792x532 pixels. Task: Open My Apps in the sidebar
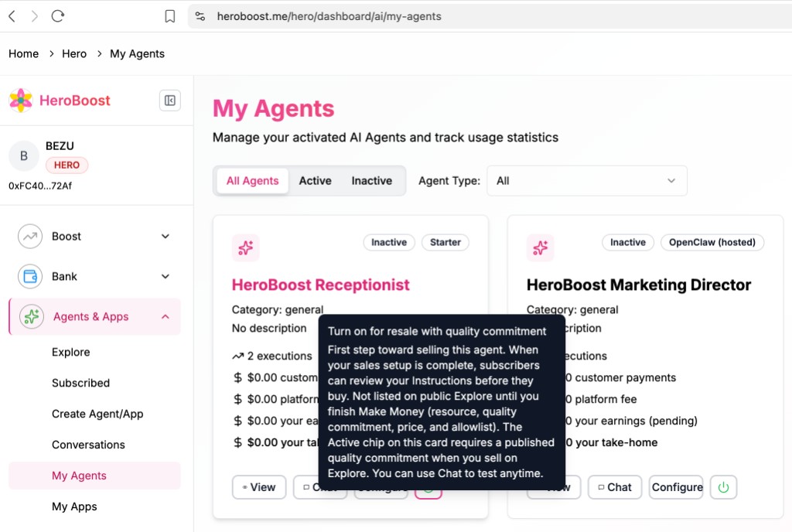coord(74,506)
